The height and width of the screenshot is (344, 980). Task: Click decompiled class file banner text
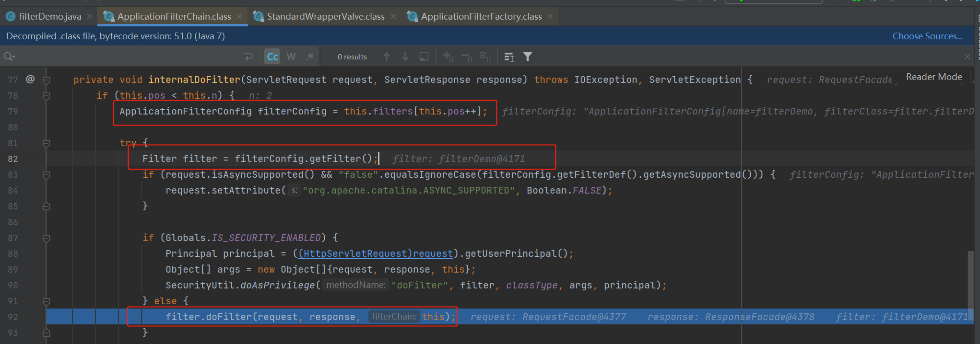(116, 36)
